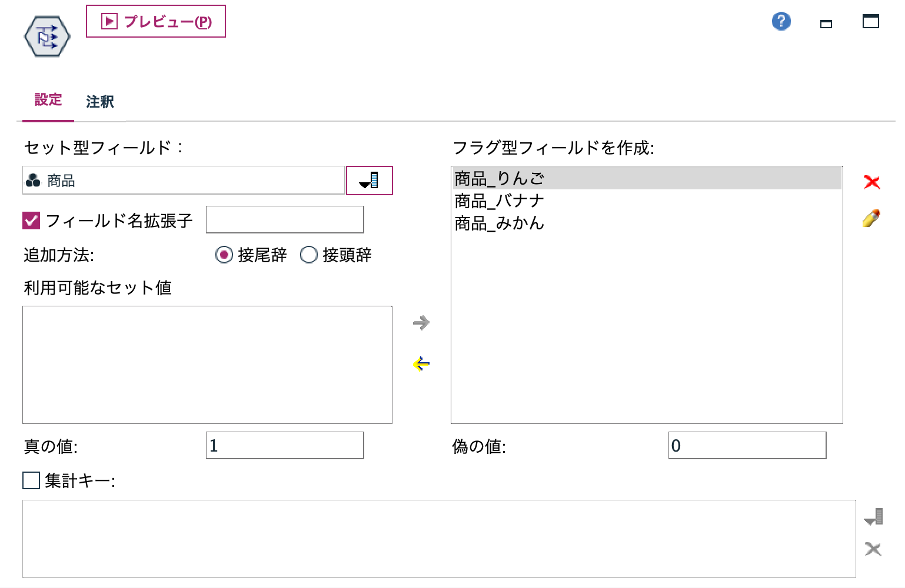Switch to the 注釈 tab
The image size is (905, 588).
click(x=99, y=101)
